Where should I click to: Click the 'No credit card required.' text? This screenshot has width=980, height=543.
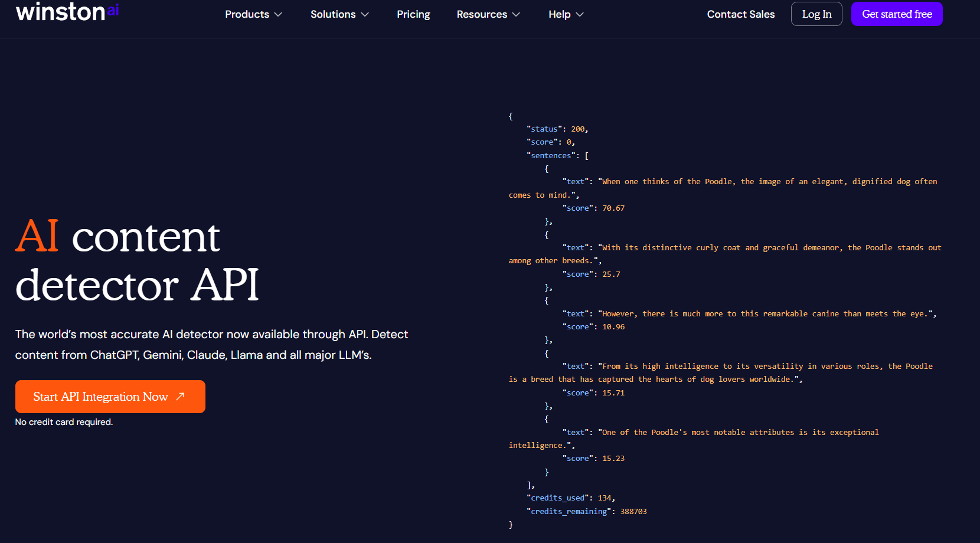[64, 422]
